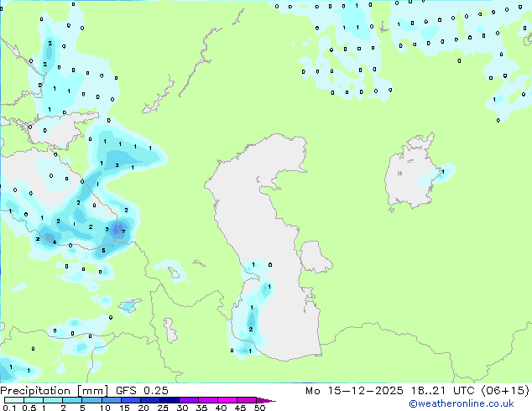Viewport: 532px width, 411px height.
Task: Click the "50" legend scale label
Action: click(x=259, y=408)
